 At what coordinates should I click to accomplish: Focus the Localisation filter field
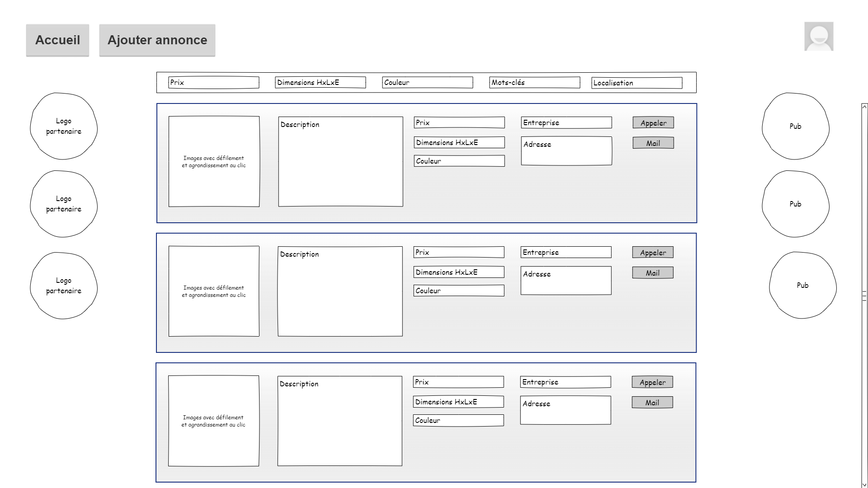coord(637,83)
